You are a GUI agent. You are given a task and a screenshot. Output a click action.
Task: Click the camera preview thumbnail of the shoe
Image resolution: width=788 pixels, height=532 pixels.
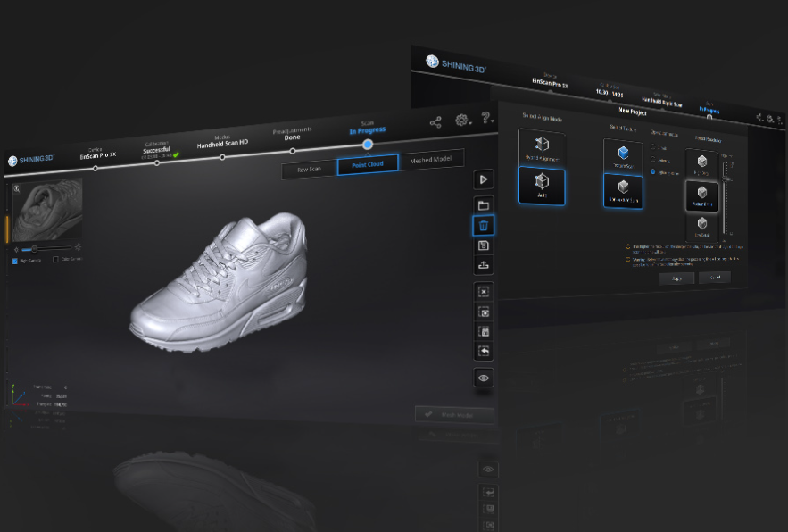point(47,210)
